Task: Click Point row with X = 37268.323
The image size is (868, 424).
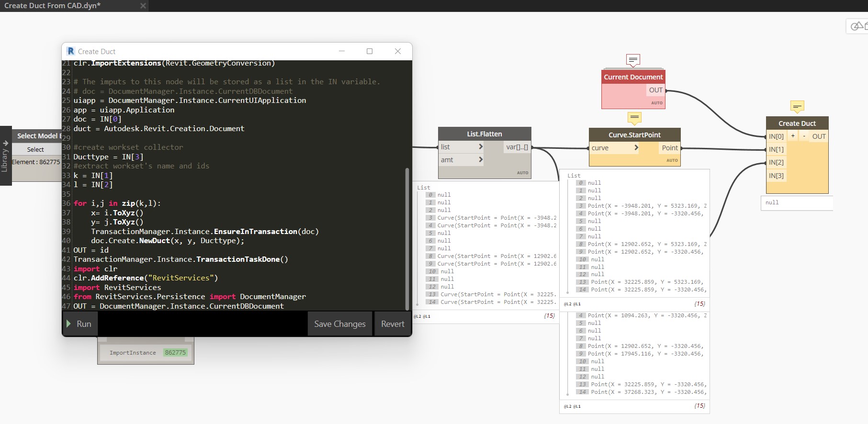Action: [x=641, y=392]
